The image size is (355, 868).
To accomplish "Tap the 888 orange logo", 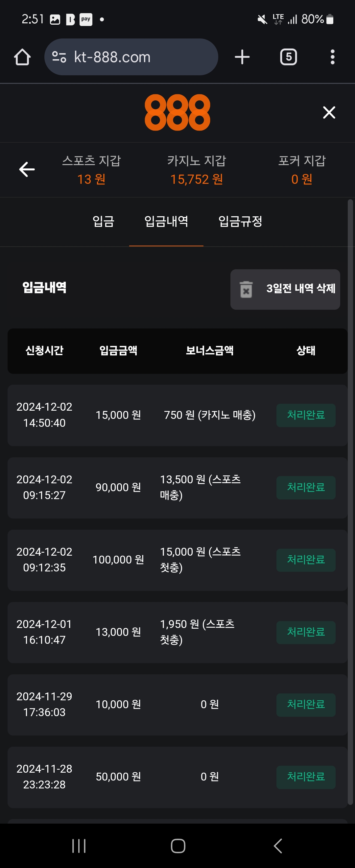I will point(177,112).
